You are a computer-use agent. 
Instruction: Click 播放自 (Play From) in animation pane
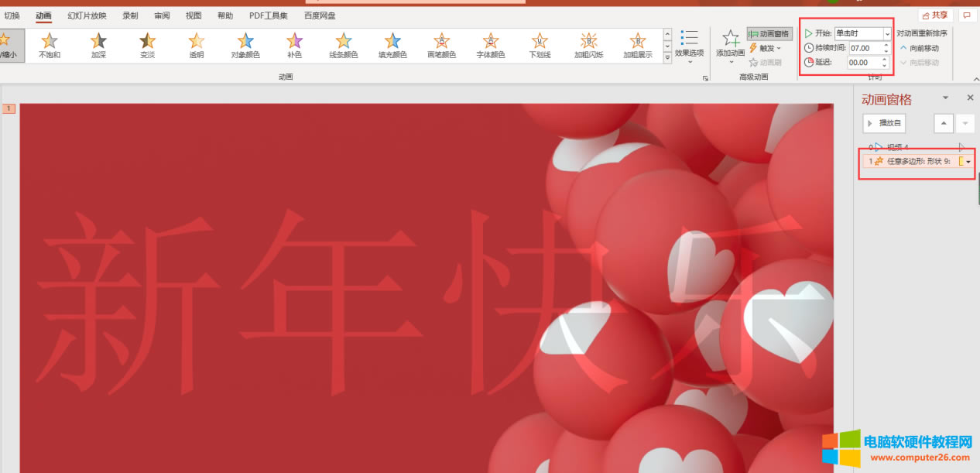tap(884, 123)
